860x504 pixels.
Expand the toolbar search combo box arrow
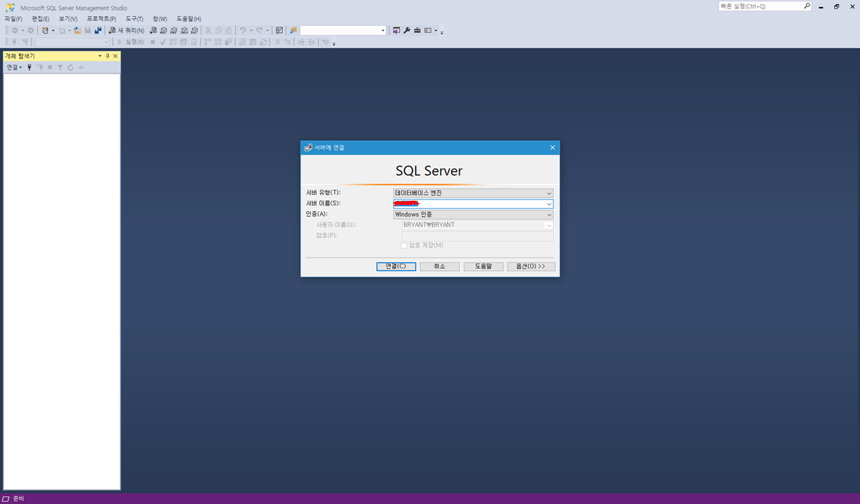click(x=382, y=31)
